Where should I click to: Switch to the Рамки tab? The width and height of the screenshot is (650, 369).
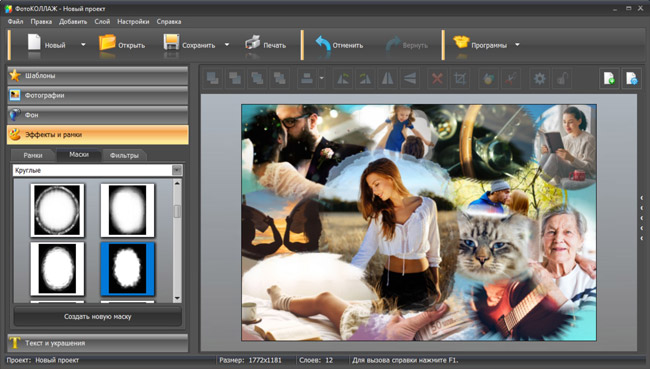(x=33, y=155)
